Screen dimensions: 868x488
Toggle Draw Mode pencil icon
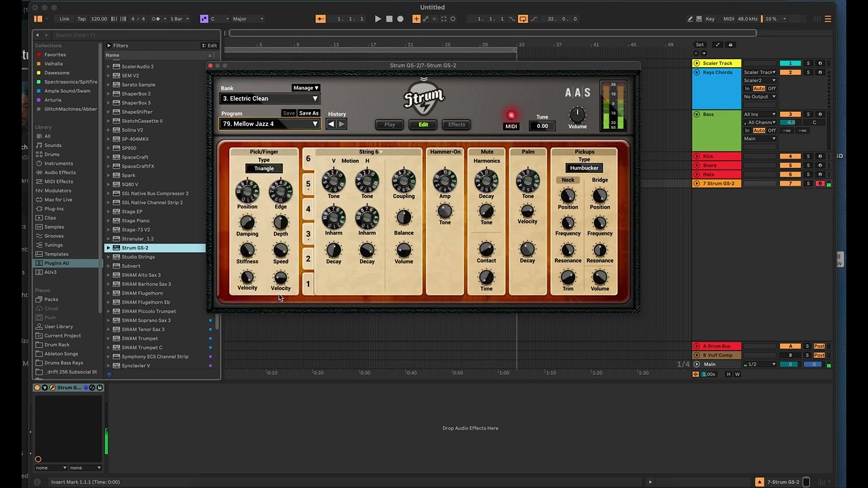(690, 19)
